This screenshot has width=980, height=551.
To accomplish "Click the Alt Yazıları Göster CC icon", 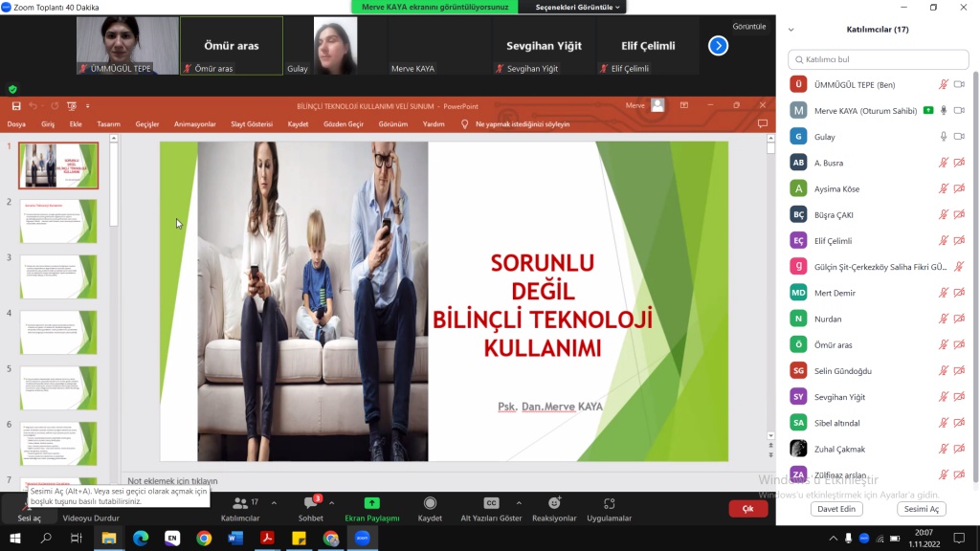I will click(x=491, y=503).
